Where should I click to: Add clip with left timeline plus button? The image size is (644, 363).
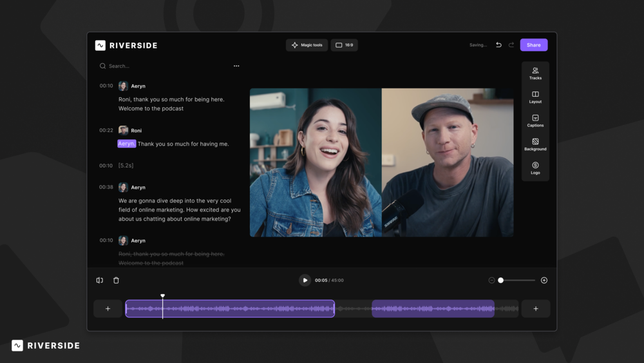pyautogui.click(x=108, y=309)
